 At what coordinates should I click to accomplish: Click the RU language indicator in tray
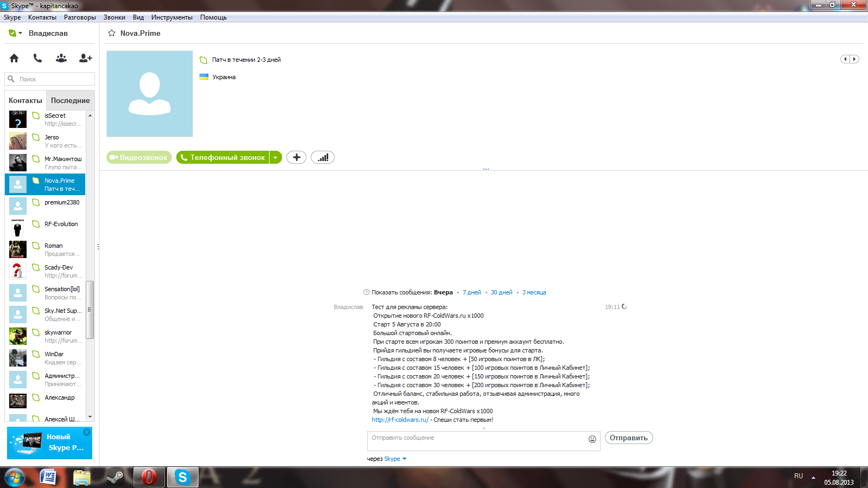pos(799,476)
